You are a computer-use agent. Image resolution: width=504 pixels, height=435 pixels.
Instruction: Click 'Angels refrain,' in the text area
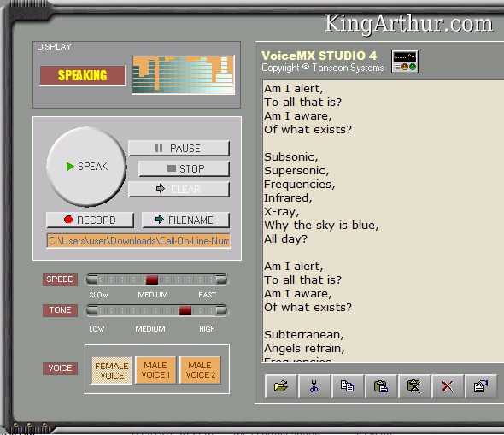304,349
